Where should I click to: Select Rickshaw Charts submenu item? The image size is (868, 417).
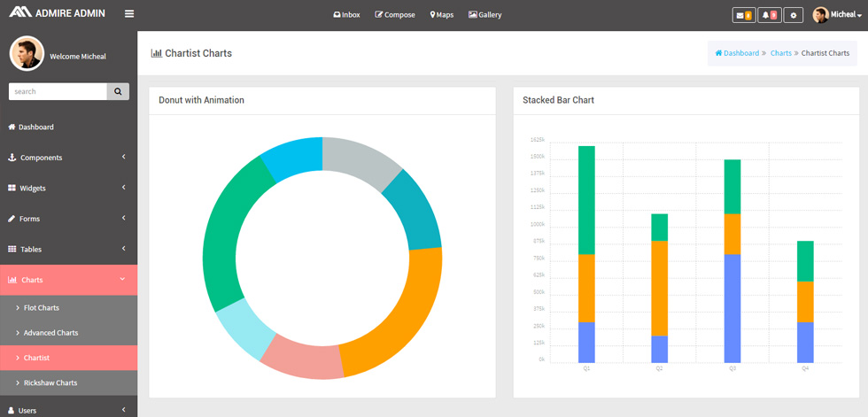(69, 382)
